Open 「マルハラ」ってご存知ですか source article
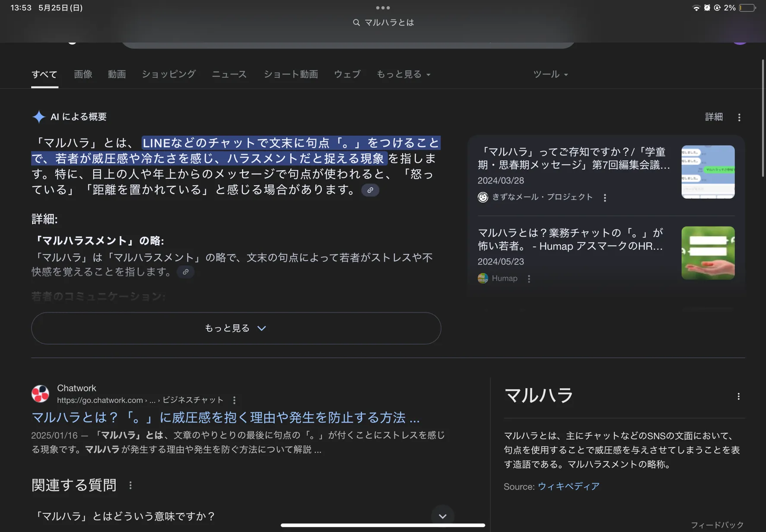The height and width of the screenshot is (532, 766). pos(575,158)
